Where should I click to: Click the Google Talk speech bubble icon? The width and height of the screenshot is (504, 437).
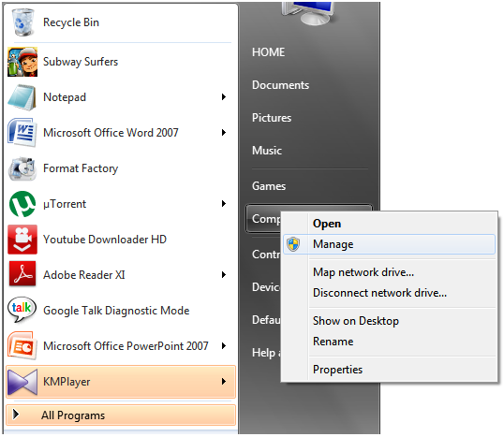[x=22, y=310]
